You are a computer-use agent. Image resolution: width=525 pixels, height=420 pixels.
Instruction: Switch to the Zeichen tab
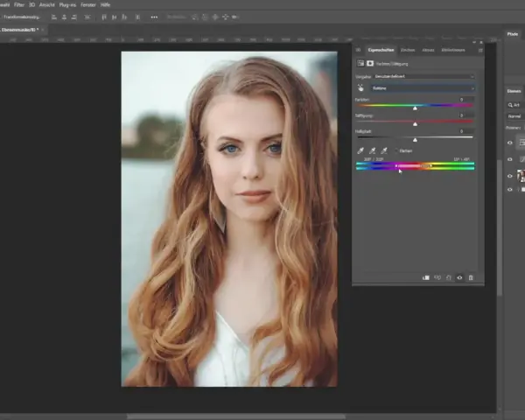(408, 50)
